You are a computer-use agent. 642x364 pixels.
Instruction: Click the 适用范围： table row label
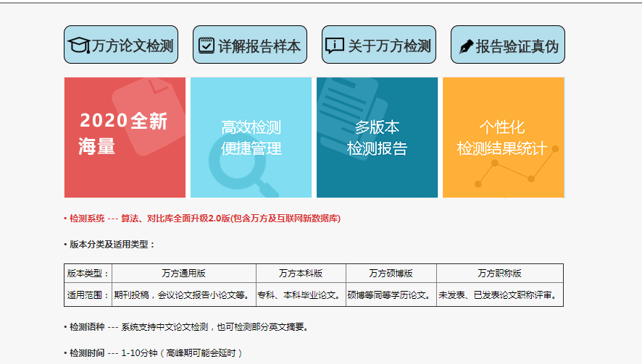pos(88,295)
